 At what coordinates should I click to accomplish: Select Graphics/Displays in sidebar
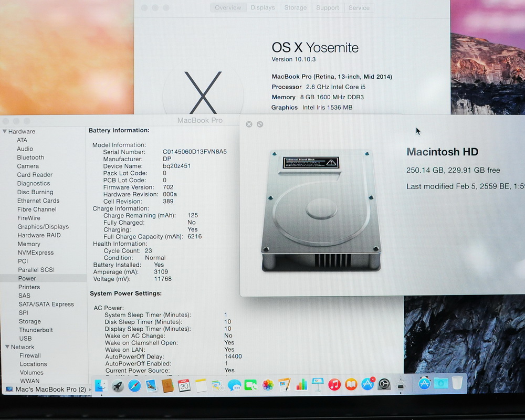pyautogui.click(x=43, y=227)
